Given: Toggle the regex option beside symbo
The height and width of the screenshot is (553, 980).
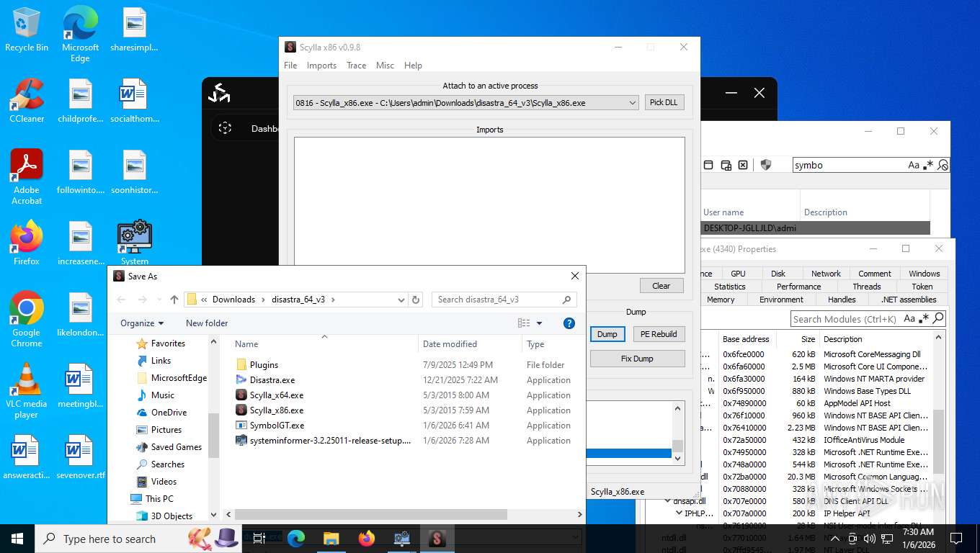Looking at the screenshot, I should click(928, 165).
